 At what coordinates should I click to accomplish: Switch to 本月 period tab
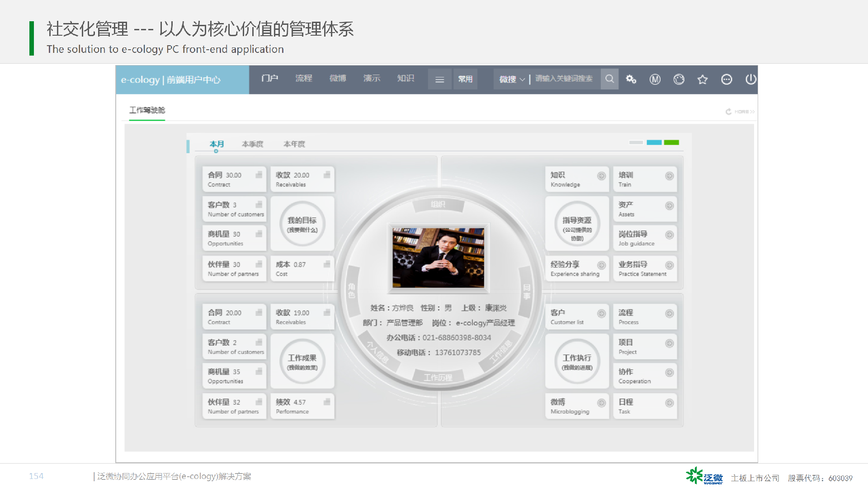coord(217,144)
